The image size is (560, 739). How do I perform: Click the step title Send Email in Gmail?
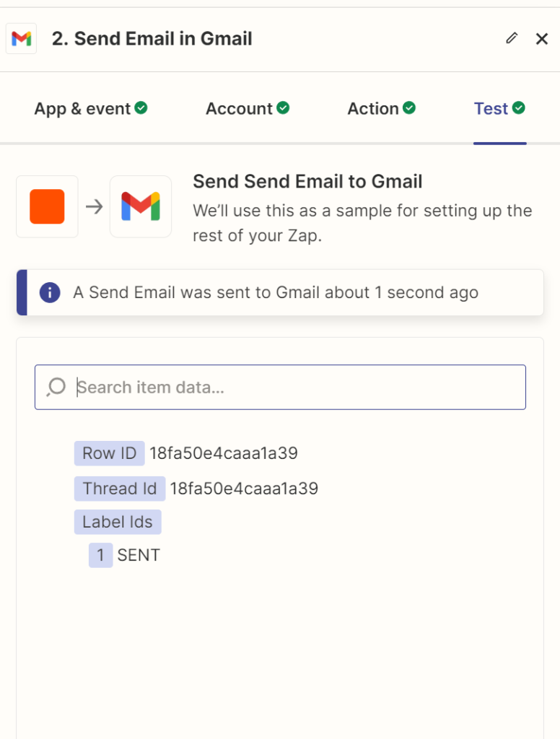point(152,39)
